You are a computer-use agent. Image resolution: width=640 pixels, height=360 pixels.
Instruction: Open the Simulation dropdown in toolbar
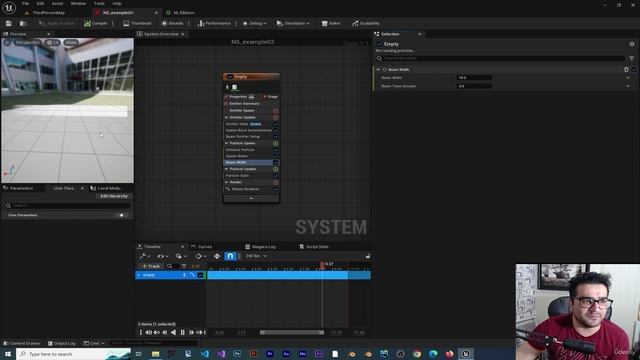click(293, 23)
